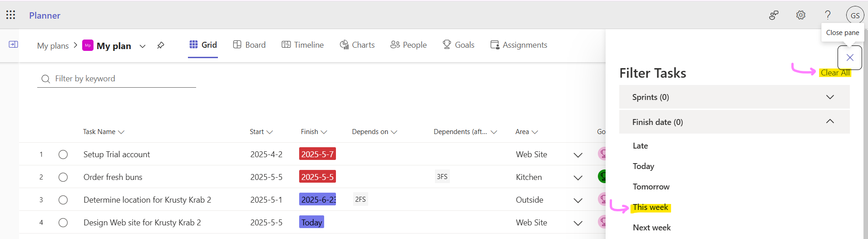The height and width of the screenshot is (239, 868).
Task: Open the Settings gear icon
Action: click(801, 15)
